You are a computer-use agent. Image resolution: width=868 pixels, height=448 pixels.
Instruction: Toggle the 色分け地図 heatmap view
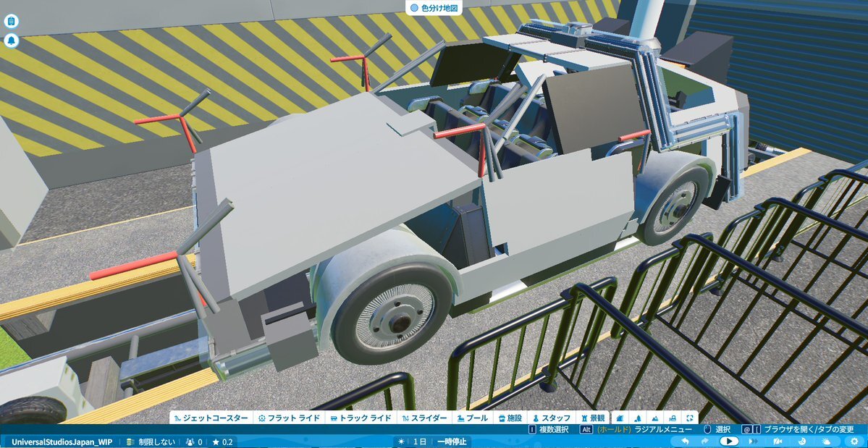point(434,8)
